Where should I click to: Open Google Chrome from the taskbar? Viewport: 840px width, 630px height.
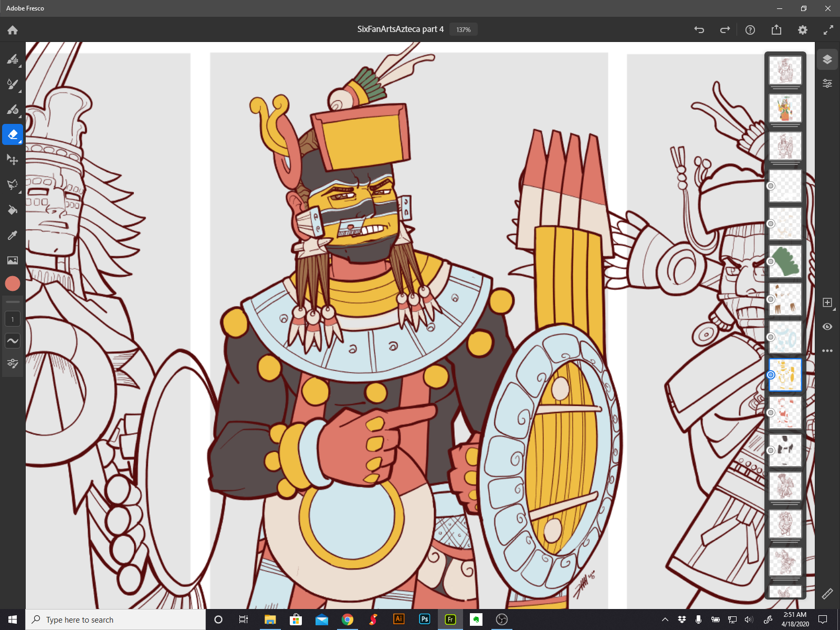[348, 619]
